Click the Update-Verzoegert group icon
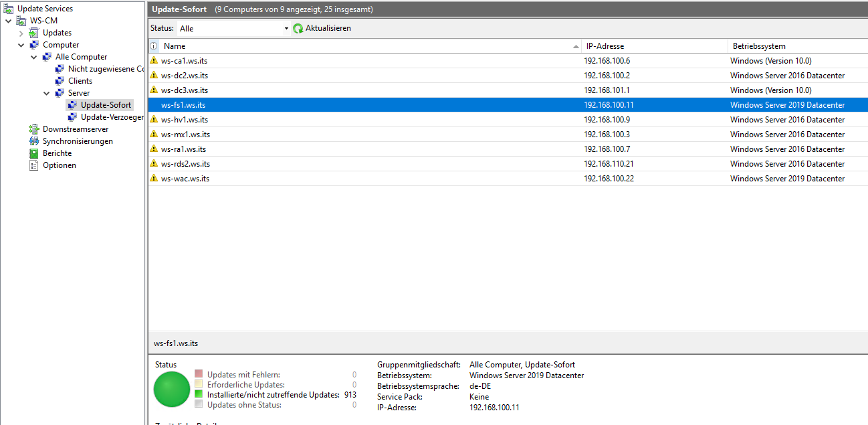 pos(72,117)
